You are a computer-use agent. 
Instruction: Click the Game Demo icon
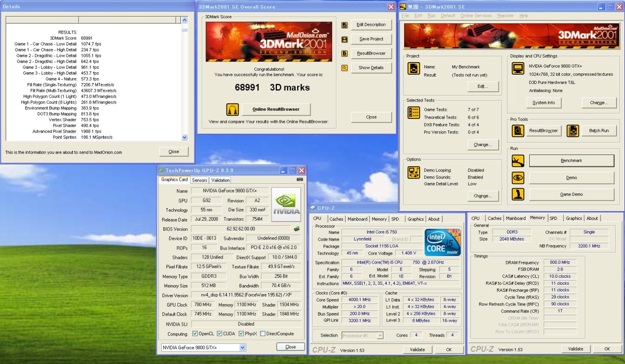tap(518, 194)
